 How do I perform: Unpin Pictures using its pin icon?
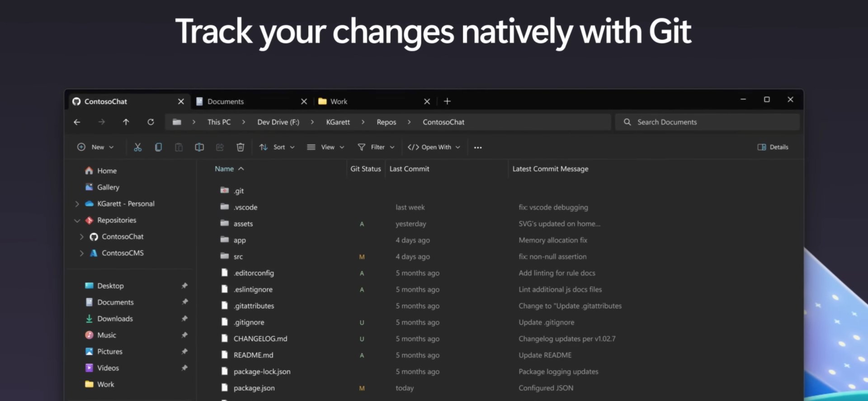tap(184, 352)
